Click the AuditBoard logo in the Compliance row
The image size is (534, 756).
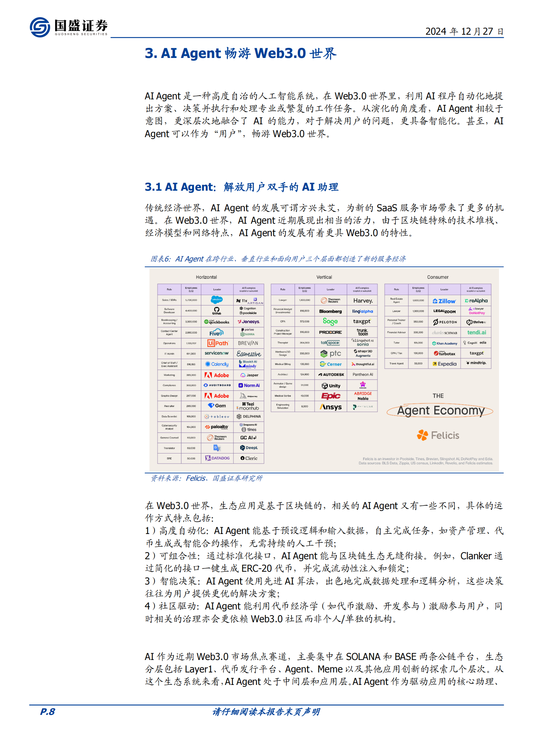tap(217, 385)
